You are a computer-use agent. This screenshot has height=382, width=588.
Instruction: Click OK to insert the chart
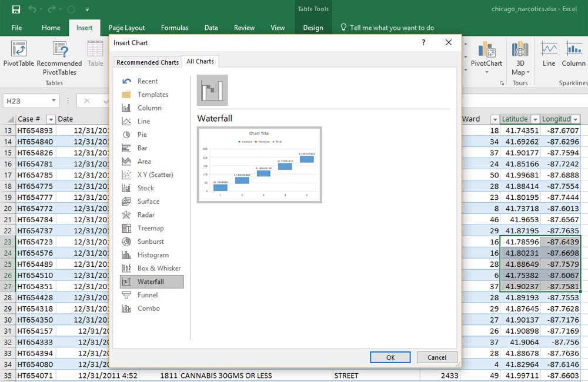(x=390, y=357)
